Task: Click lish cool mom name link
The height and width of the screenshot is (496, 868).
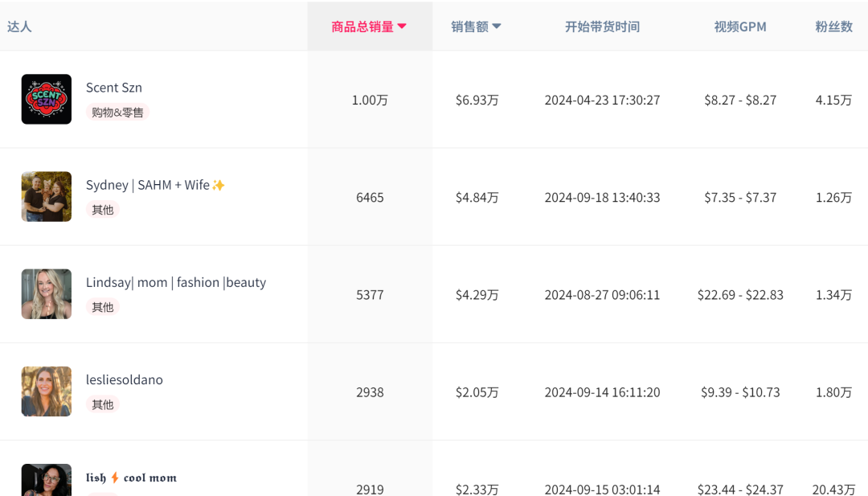Action: click(x=131, y=478)
